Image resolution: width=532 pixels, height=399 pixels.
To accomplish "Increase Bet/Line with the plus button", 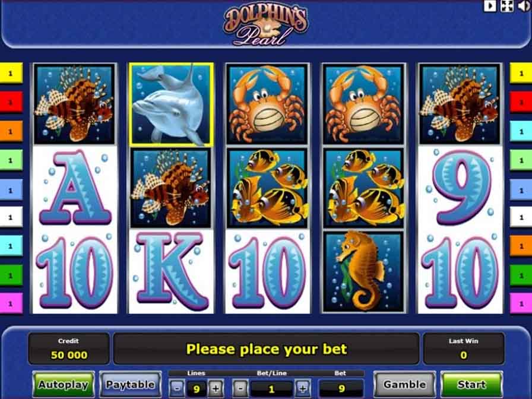I will pos(303,388).
